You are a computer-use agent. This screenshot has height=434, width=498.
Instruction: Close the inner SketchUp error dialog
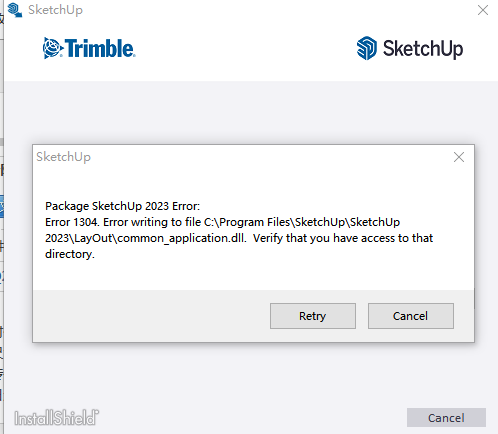pyautogui.click(x=459, y=157)
